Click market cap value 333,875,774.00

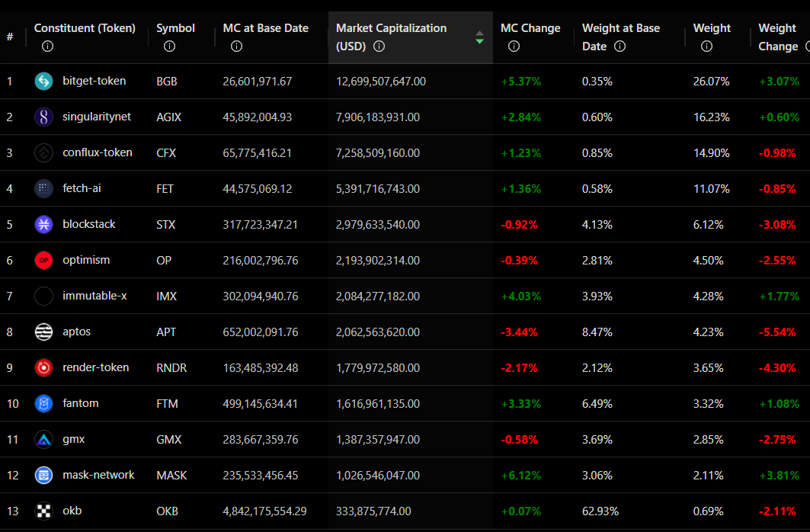pyautogui.click(x=373, y=511)
